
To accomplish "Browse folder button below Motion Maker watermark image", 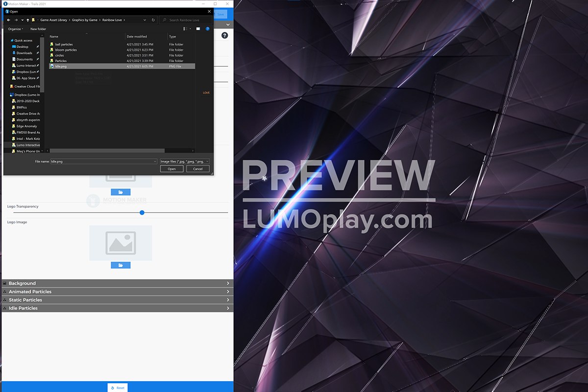I will [x=121, y=192].
